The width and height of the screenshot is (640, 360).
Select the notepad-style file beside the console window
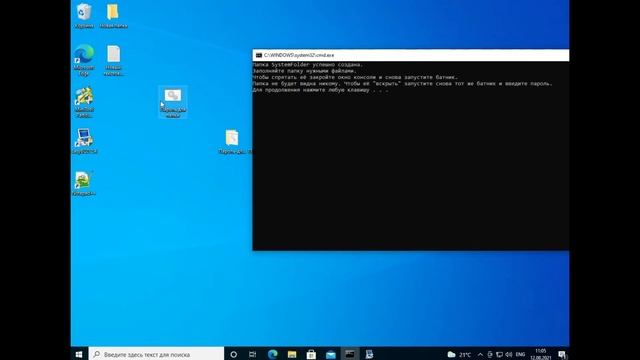pyautogui.click(x=232, y=142)
